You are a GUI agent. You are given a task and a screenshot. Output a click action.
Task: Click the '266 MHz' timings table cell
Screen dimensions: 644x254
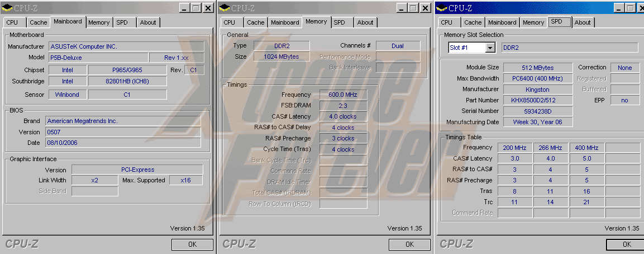pos(550,148)
